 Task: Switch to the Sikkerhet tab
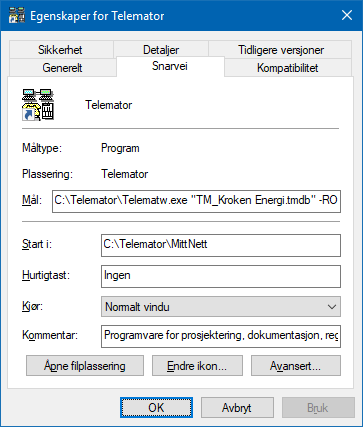point(60,50)
